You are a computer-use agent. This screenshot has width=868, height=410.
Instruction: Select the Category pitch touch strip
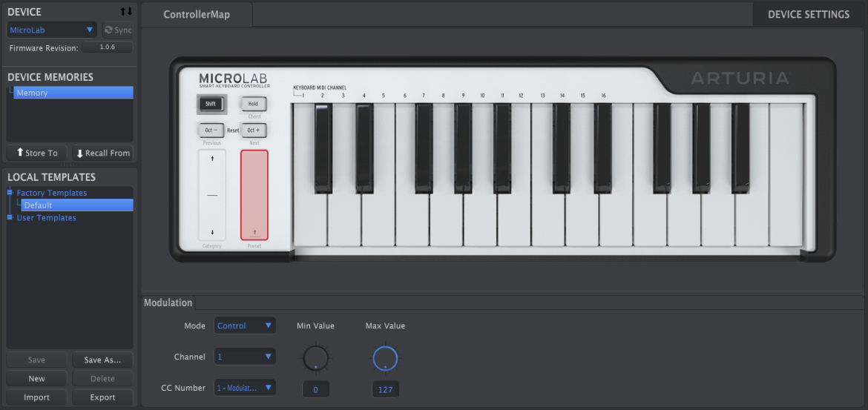pyautogui.click(x=212, y=195)
